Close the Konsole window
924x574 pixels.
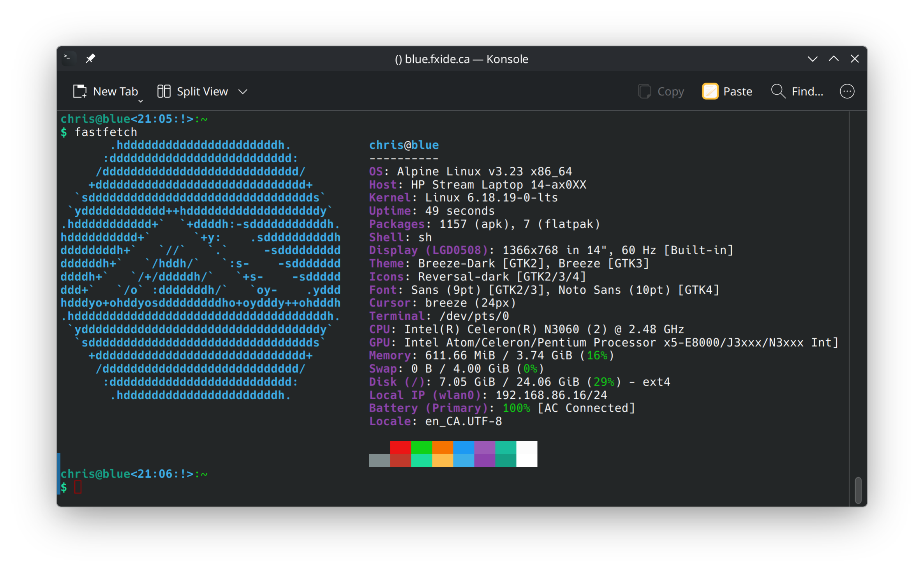(x=855, y=59)
